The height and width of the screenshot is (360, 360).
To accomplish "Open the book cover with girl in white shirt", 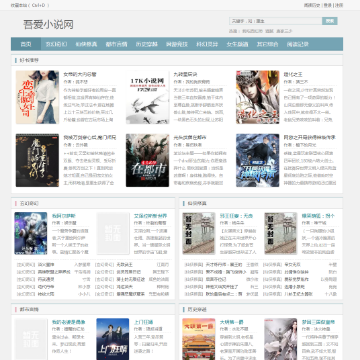I will pyautogui.click(x=37, y=97).
